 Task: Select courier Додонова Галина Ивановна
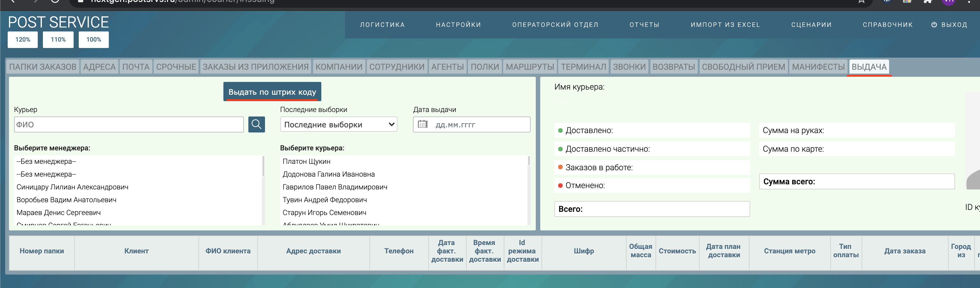click(x=328, y=174)
